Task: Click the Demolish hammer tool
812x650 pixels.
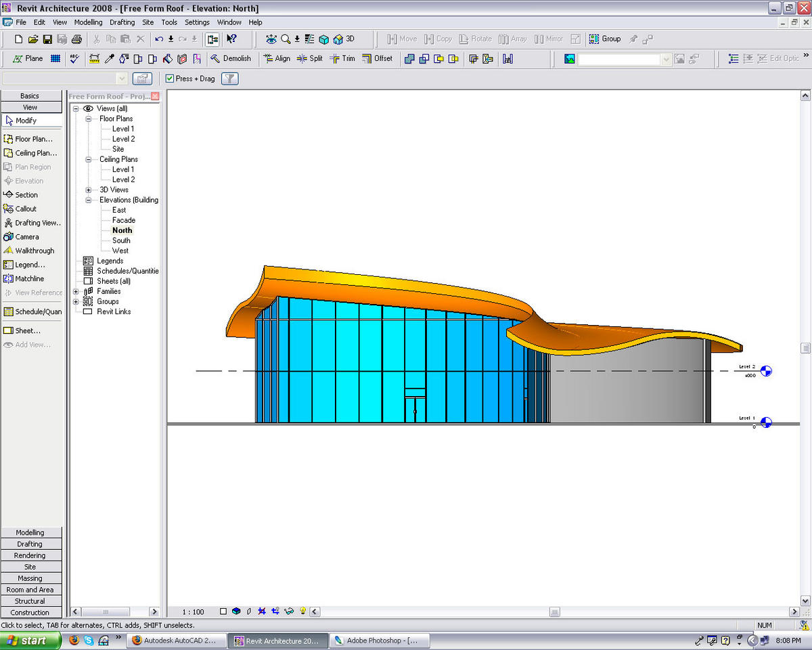Action: point(231,59)
